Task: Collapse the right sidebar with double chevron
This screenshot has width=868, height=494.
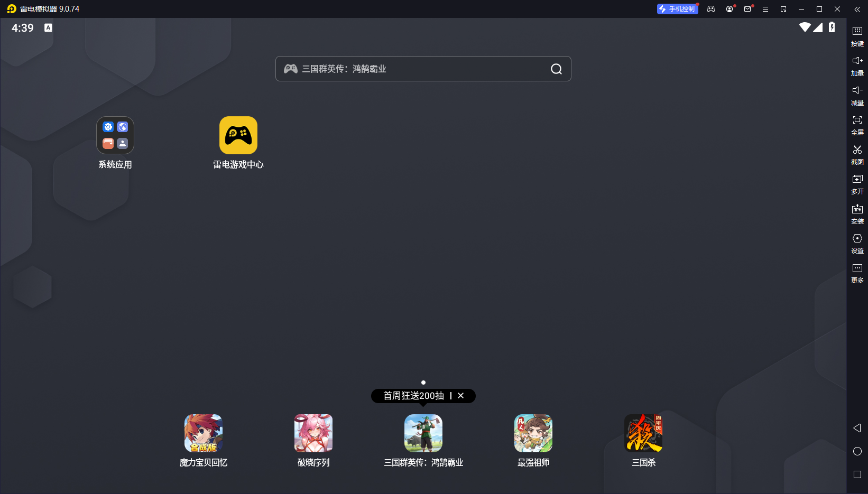Action: point(857,9)
